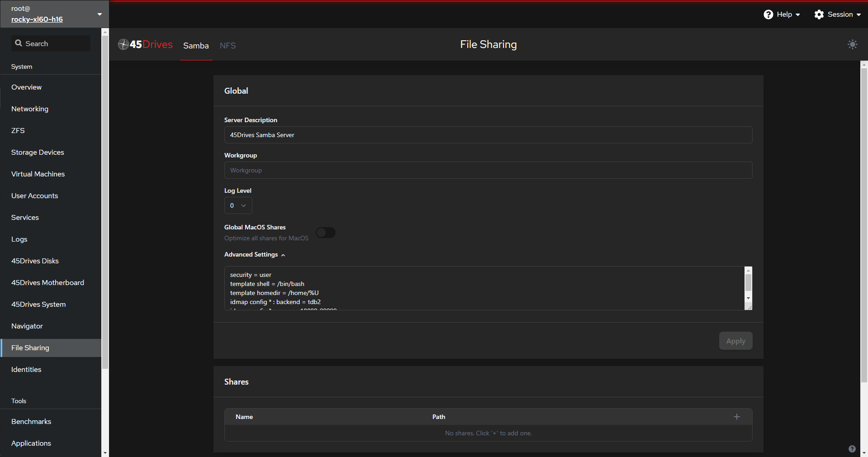
Task: Click the Global section heading
Action: click(x=236, y=91)
